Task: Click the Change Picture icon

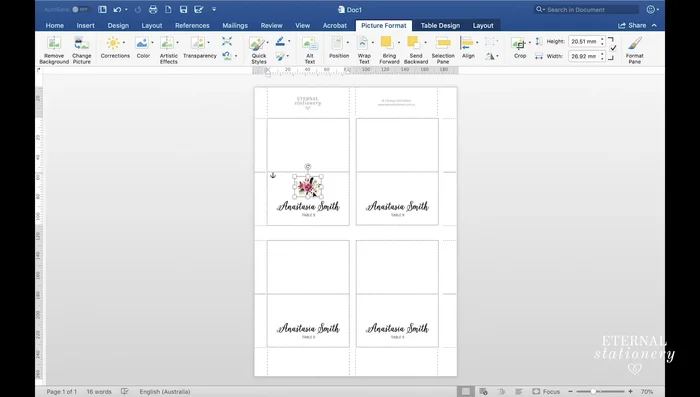Action: (82, 43)
